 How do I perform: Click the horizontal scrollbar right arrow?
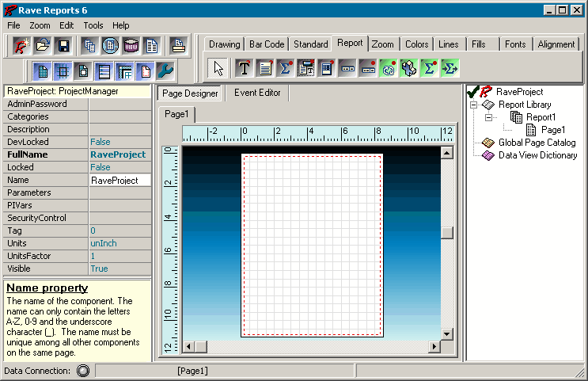pos(434,346)
